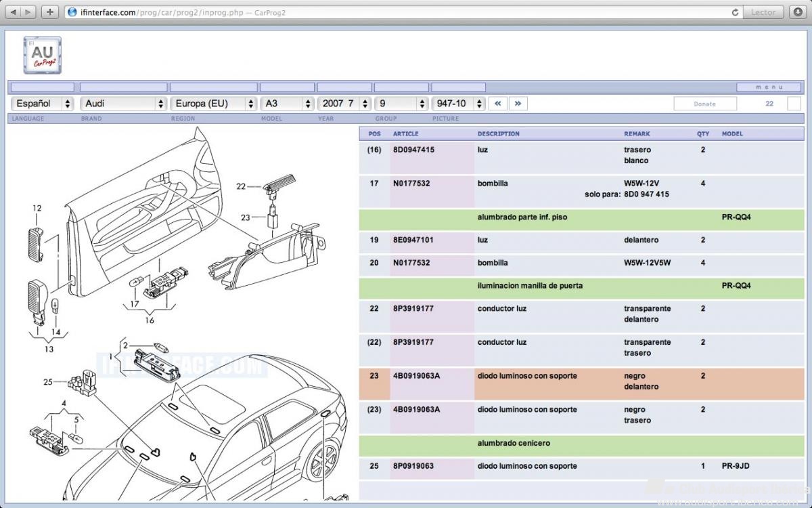812x508 pixels.
Task: Click the POS column header
Action: tap(375, 134)
